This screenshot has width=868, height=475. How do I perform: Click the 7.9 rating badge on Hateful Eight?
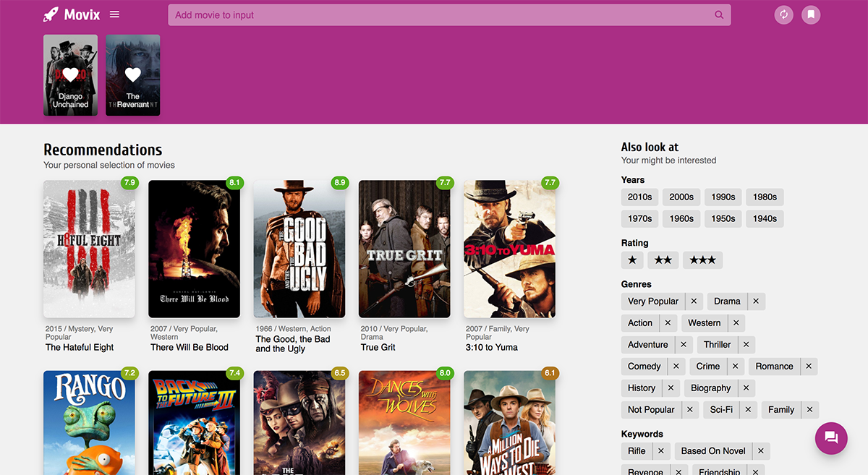[129, 183]
